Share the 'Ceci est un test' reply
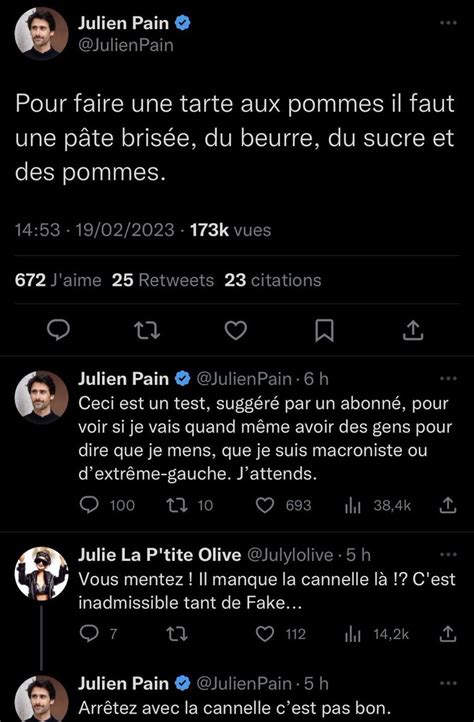Screen dimensions: 474x722 tap(447, 505)
